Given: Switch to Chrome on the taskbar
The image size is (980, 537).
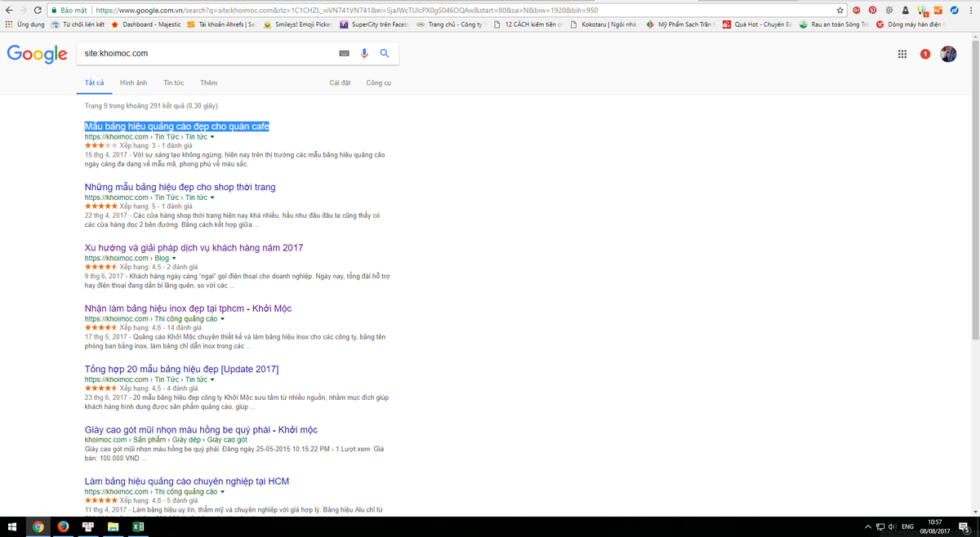Looking at the screenshot, I should click(x=38, y=527).
